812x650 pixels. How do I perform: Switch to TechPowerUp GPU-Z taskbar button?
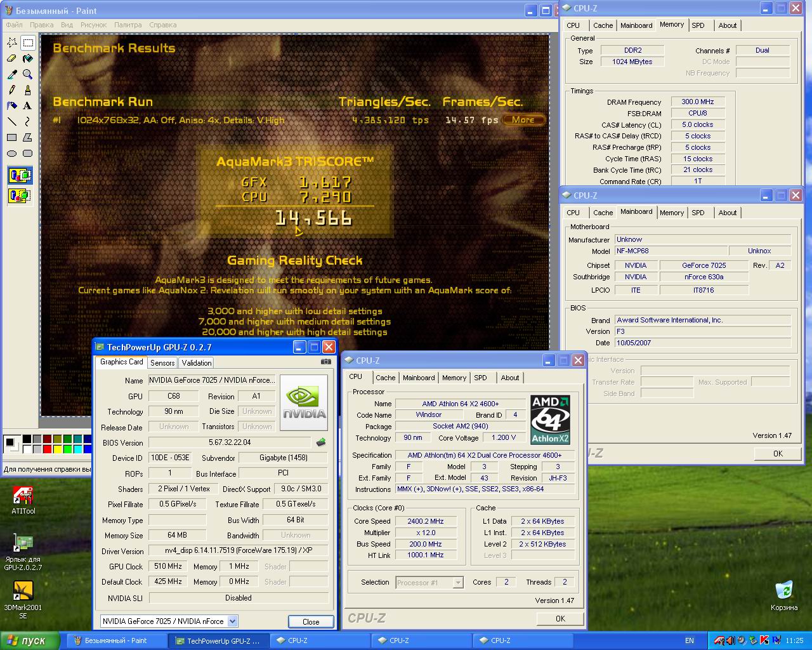(219, 640)
